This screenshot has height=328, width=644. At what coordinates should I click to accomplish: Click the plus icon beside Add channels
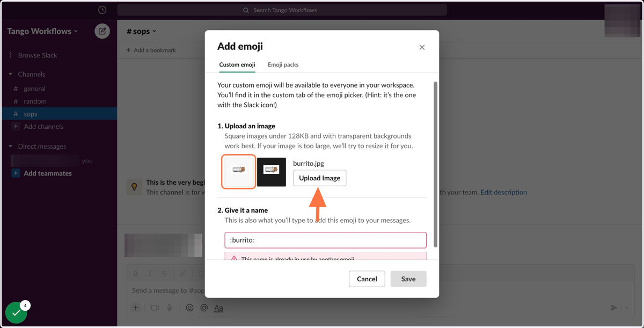click(x=16, y=126)
